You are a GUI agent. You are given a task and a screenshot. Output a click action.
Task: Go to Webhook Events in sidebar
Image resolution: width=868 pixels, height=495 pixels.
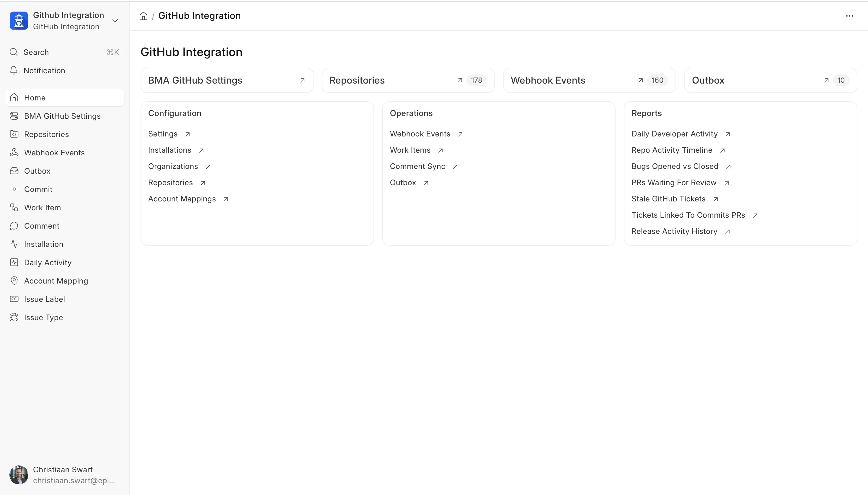65,153
